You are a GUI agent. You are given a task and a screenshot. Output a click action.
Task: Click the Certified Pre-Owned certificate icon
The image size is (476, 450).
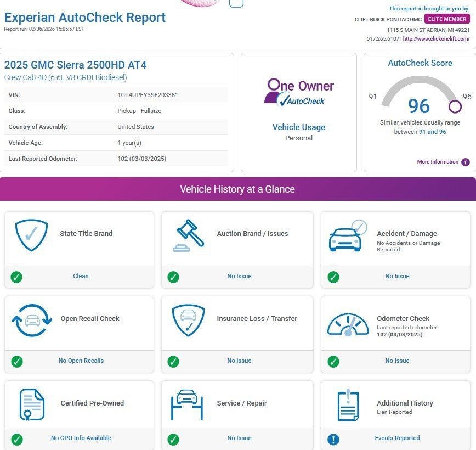click(31, 404)
